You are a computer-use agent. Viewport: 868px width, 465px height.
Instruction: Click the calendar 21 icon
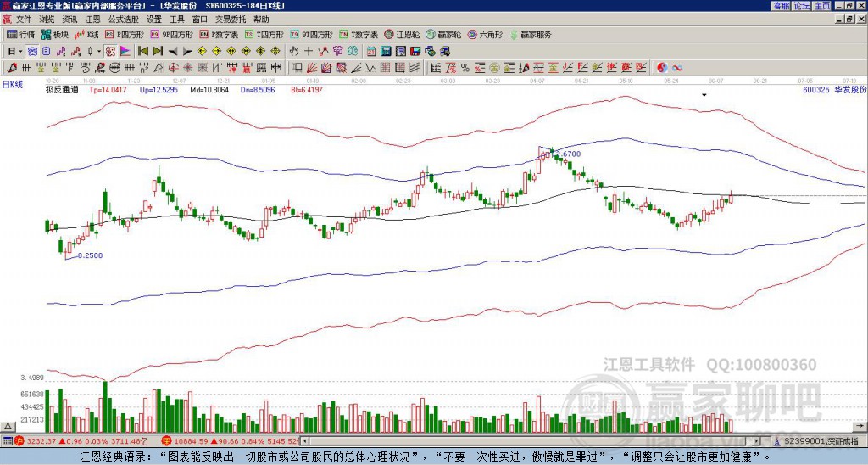371,52
